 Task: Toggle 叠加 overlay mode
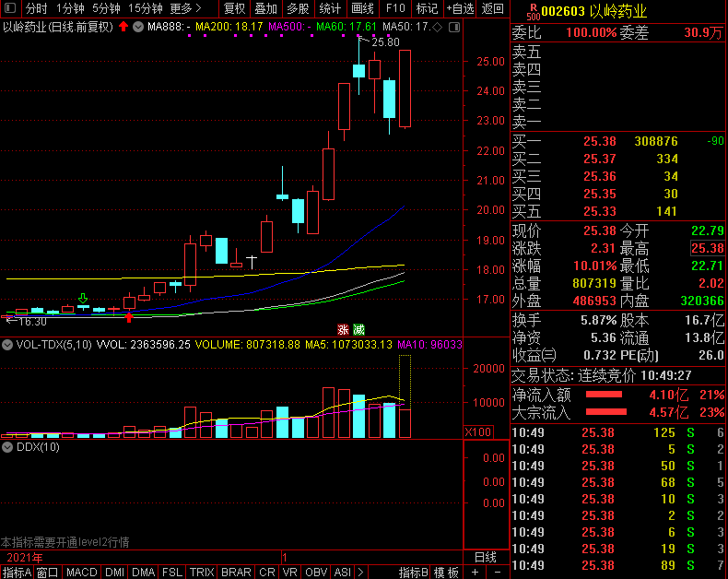coord(265,8)
